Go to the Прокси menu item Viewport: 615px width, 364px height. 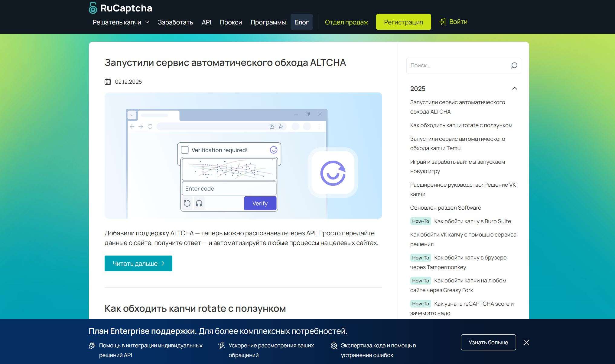(231, 22)
